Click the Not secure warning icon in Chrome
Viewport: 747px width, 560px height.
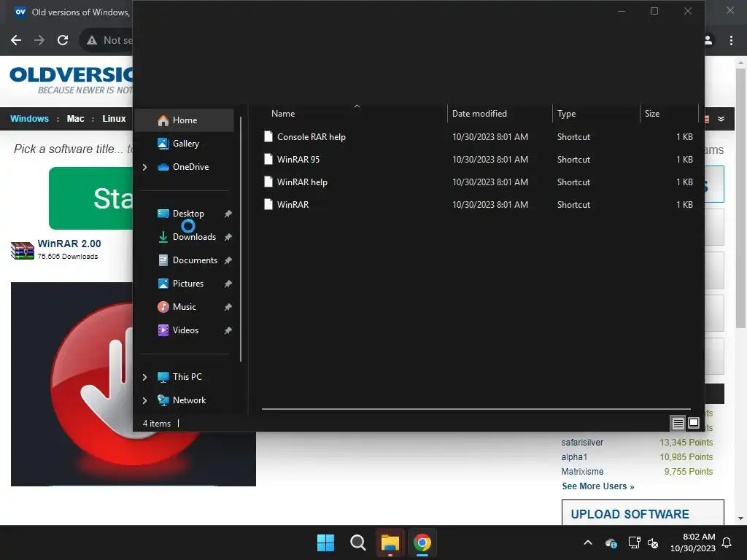point(92,41)
